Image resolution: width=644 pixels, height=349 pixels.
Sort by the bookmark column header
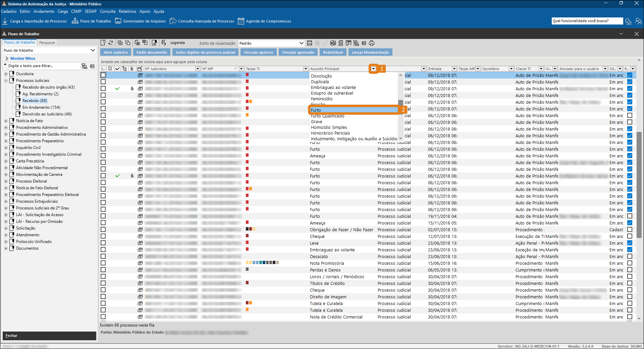[110, 69]
